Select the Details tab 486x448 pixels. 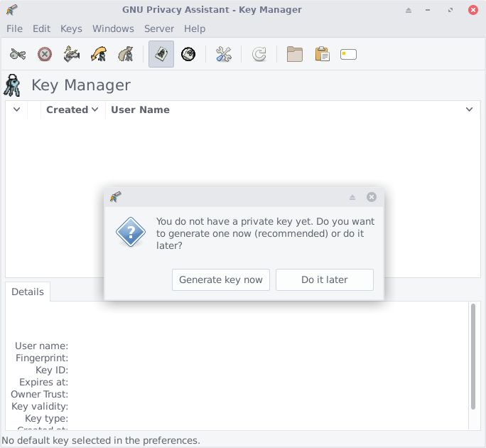click(x=28, y=292)
